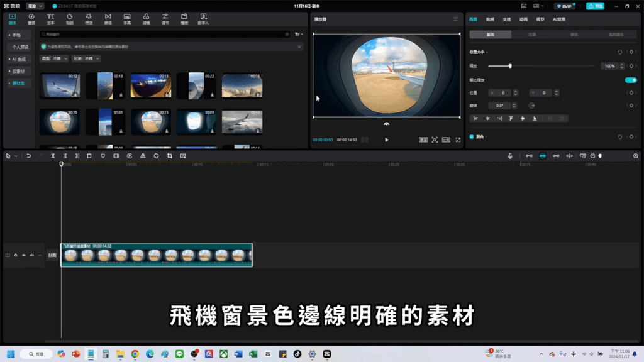This screenshot has height=362, width=644.
Task: Split clip at playhead
Action: (53, 156)
